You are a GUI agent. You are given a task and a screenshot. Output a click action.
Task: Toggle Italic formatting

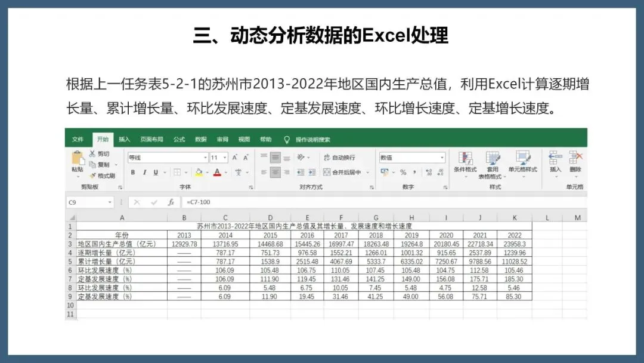(144, 173)
